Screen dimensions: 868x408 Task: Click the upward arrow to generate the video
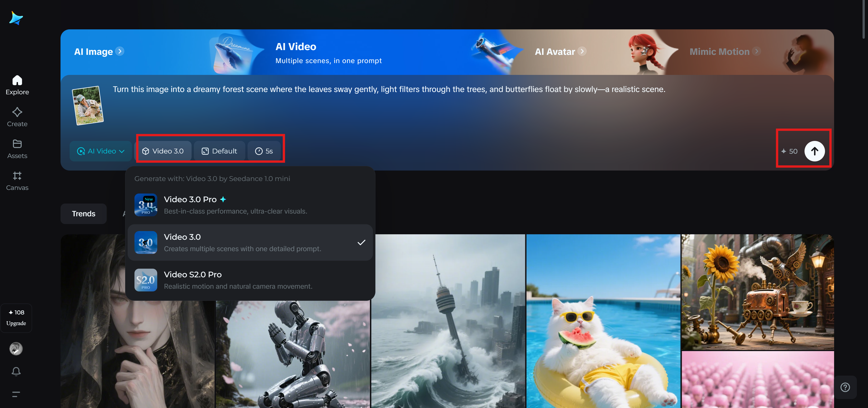click(815, 151)
